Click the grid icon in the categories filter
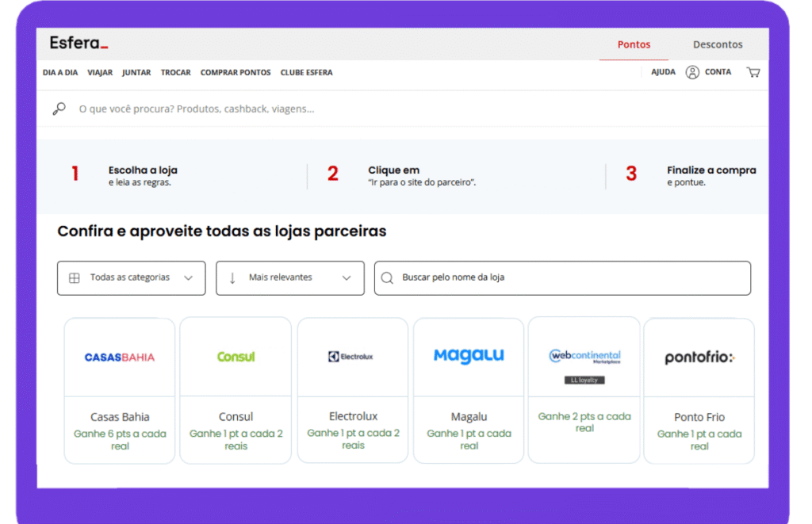This screenshot has width=812, height=524. point(74,277)
